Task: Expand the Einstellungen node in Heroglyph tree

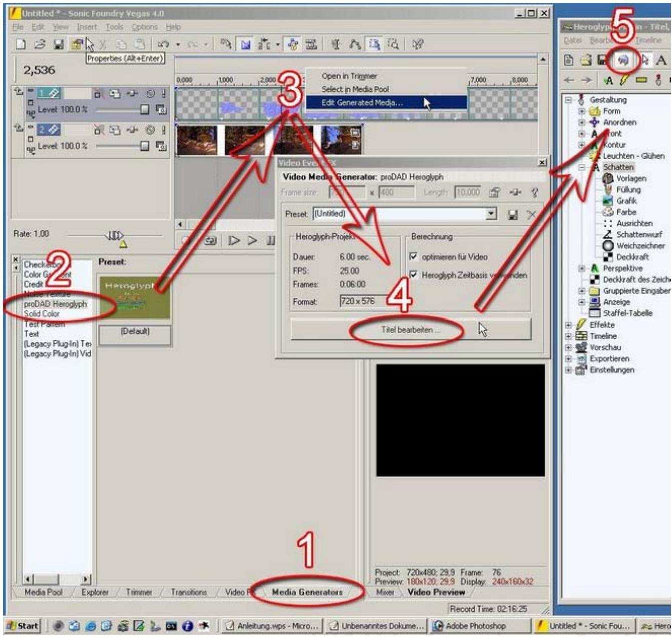Action: coord(568,370)
